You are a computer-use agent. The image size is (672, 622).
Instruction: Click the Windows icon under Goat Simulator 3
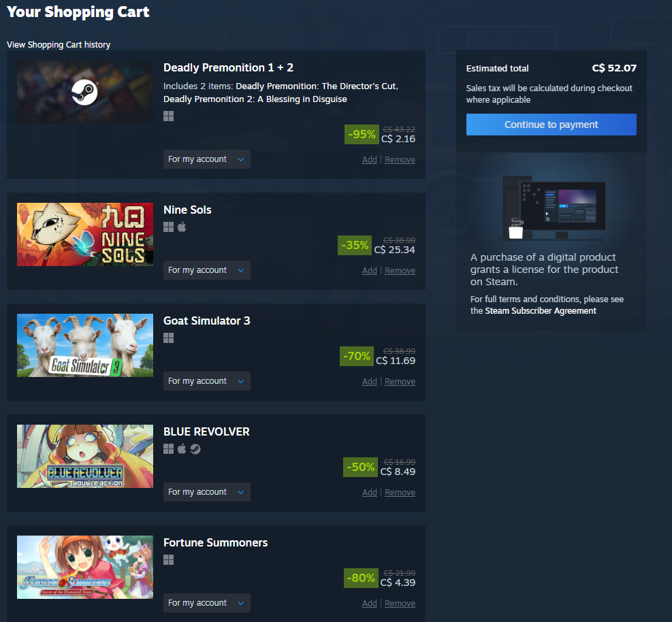(x=168, y=338)
